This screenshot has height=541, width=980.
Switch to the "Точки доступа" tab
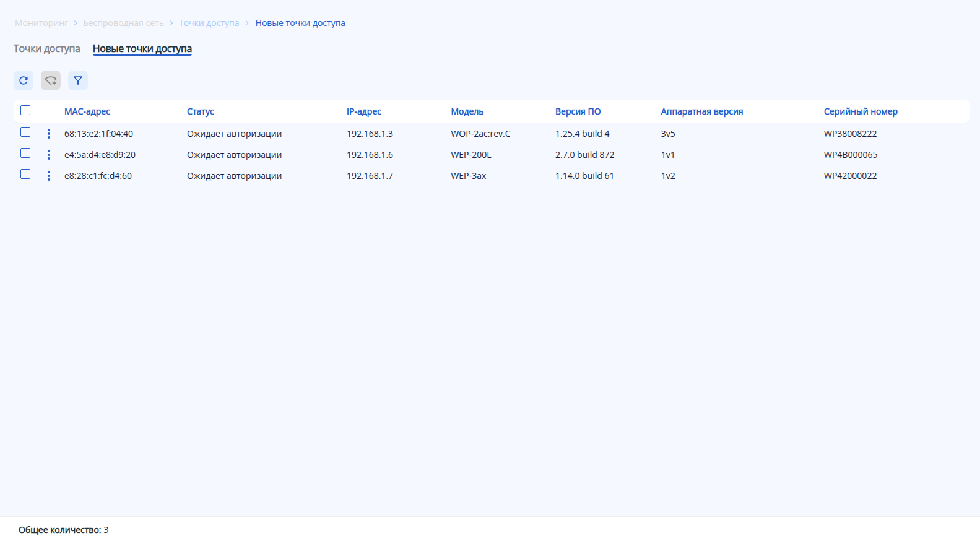click(47, 48)
